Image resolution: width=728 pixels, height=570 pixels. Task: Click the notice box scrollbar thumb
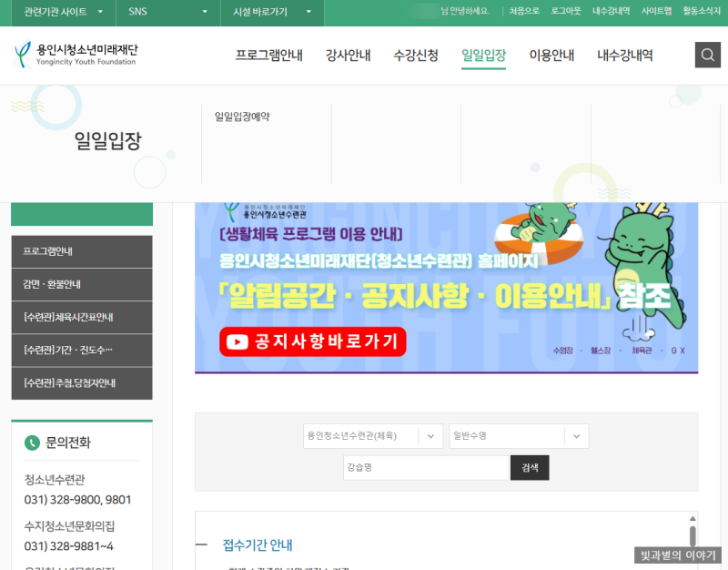tap(693, 536)
